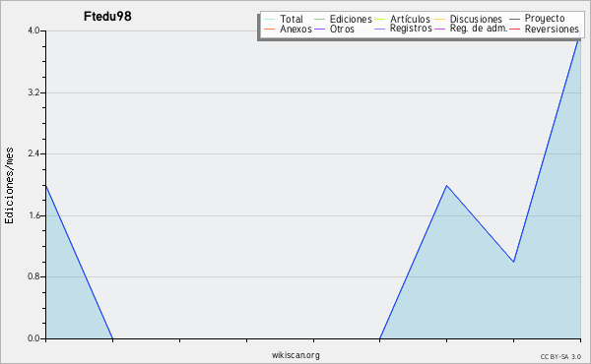Click the wikiscan.org text below chart
The width and height of the screenshot is (591, 364).
point(295,355)
